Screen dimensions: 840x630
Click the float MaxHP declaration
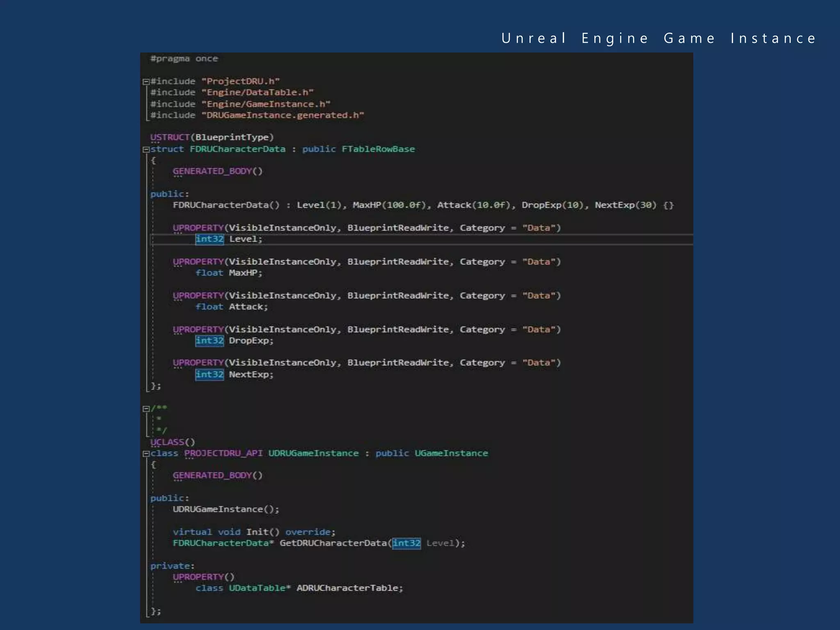229,273
